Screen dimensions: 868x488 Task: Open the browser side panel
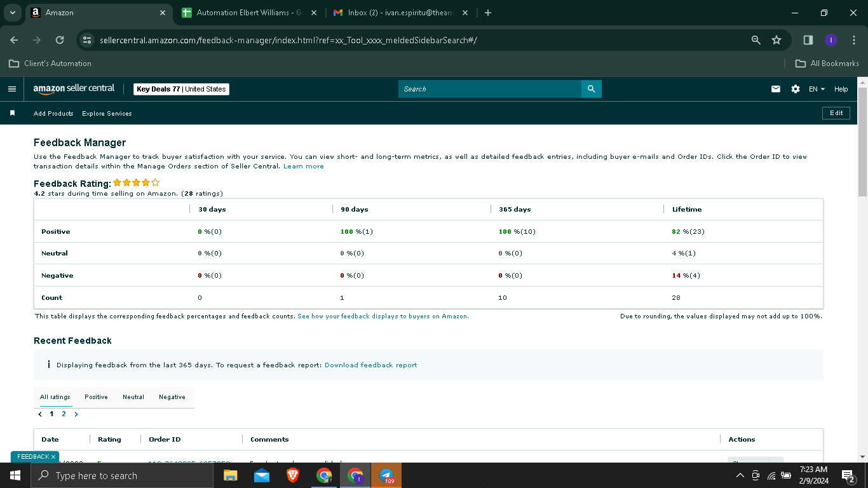click(x=808, y=40)
